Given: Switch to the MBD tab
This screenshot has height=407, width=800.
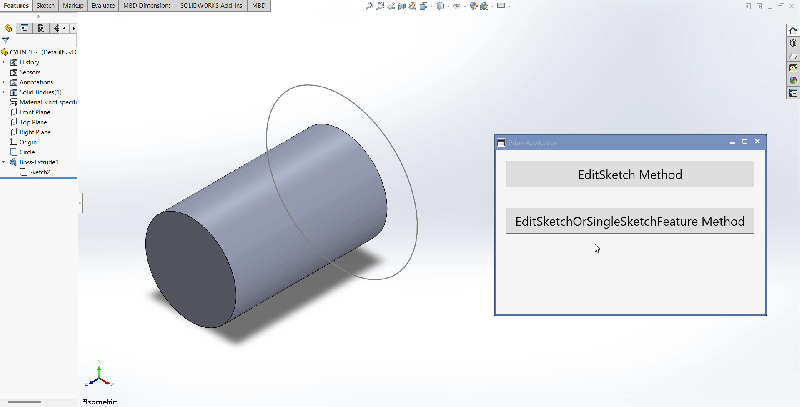Looking at the screenshot, I should click(259, 6).
